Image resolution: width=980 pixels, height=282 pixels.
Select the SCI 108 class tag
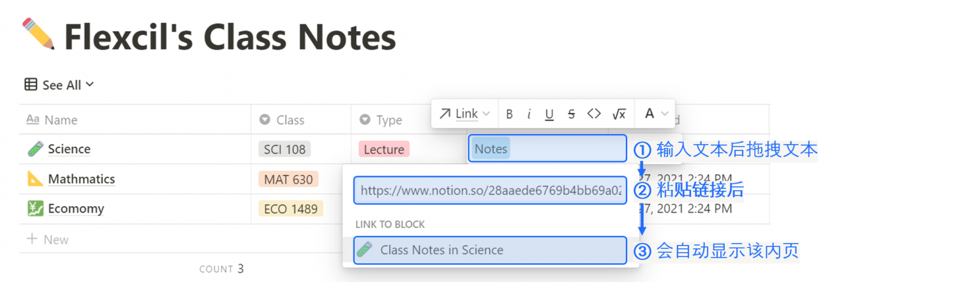tap(285, 149)
